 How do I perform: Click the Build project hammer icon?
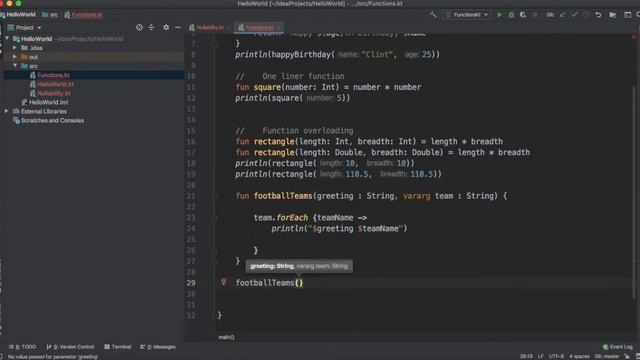pos(433,15)
